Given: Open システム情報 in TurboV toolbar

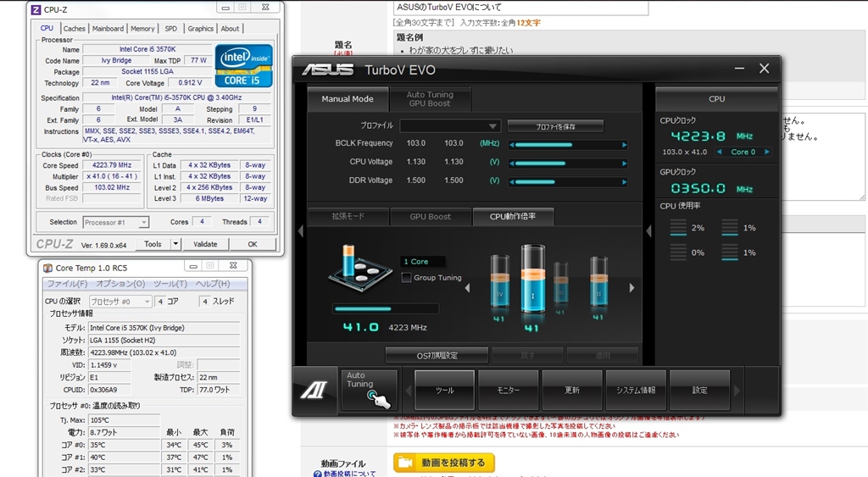Looking at the screenshot, I should (x=636, y=390).
